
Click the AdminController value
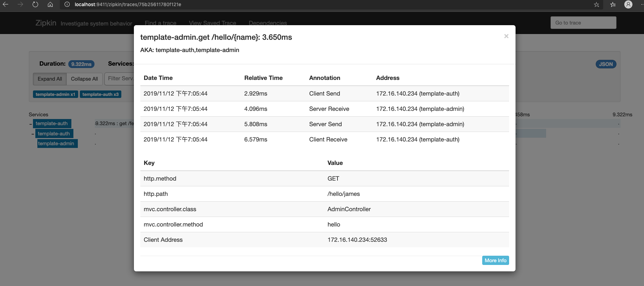click(x=349, y=209)
